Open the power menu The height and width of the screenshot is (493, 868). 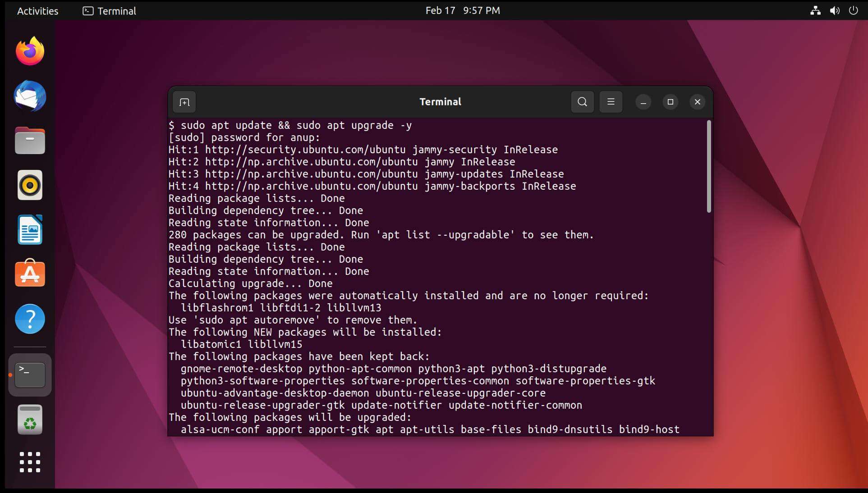click(x=854, y=10)
